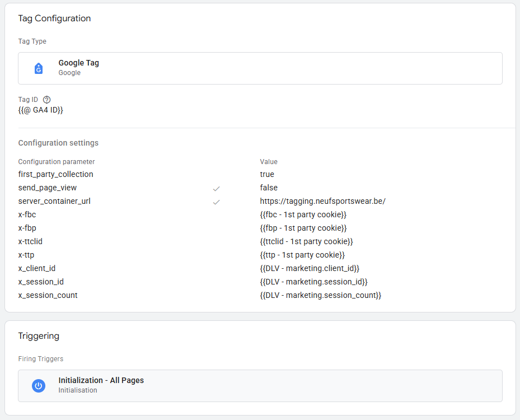The image size is (520, 420).
Task: Click the {{fbp - 1st party cookie}} value
Action: [x=303, y=228]
